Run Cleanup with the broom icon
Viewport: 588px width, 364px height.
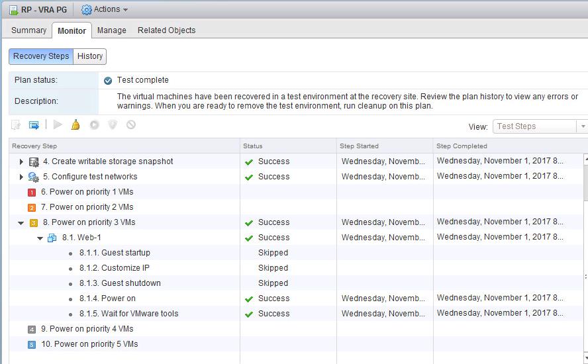point(75,124)
